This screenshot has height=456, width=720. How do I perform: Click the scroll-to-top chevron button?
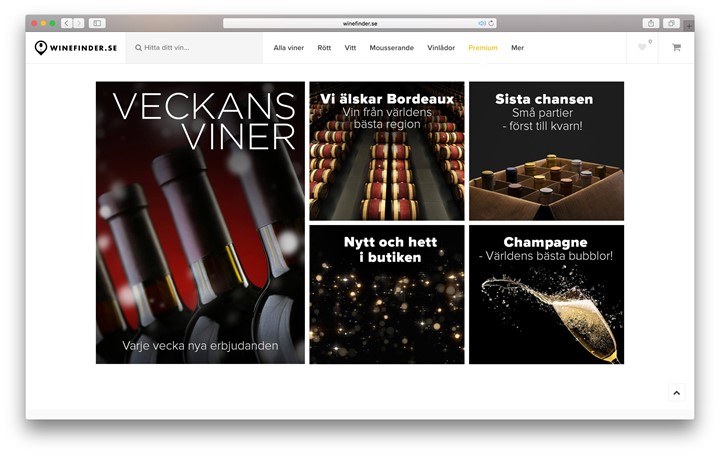[x=676, y=393]
